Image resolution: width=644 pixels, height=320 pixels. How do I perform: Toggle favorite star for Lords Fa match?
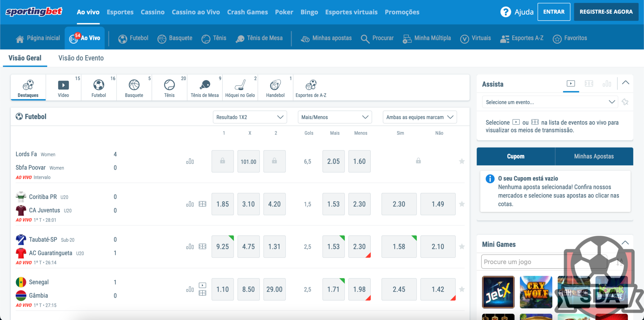[x=462, y=161]
